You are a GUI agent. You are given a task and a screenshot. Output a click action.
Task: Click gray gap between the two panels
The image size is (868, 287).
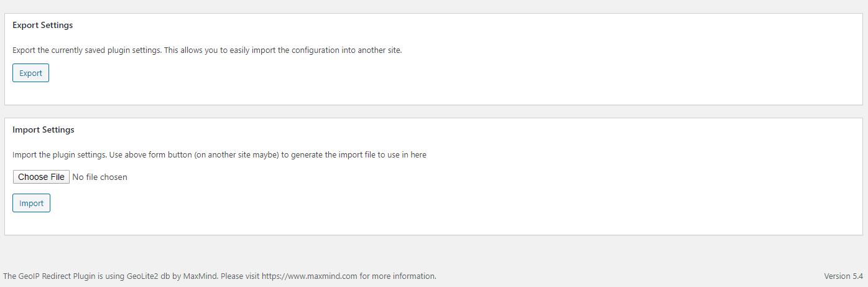click(x=433, y=111)
